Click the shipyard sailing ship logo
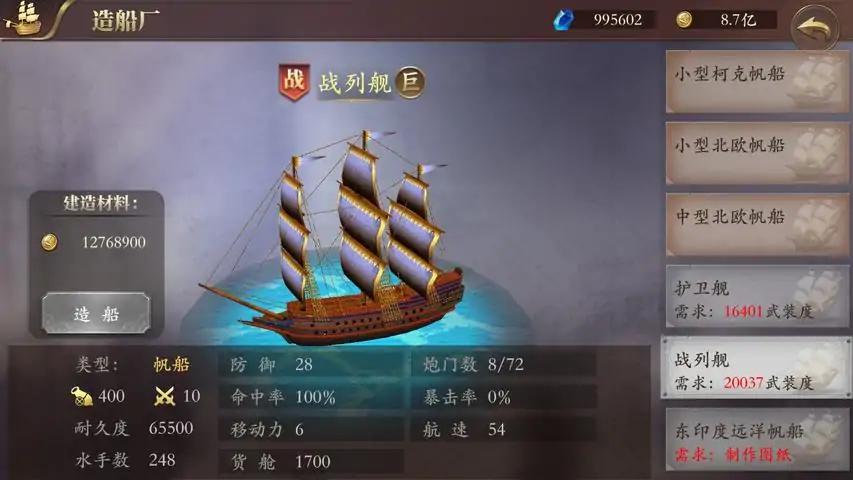The image size is (853, 480). point(24,18)
